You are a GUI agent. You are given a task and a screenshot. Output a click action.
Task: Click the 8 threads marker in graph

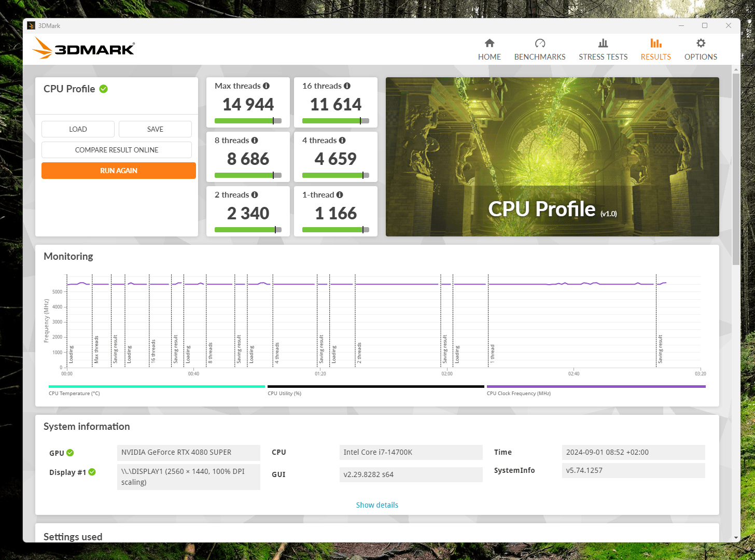(x=211, y=353)
